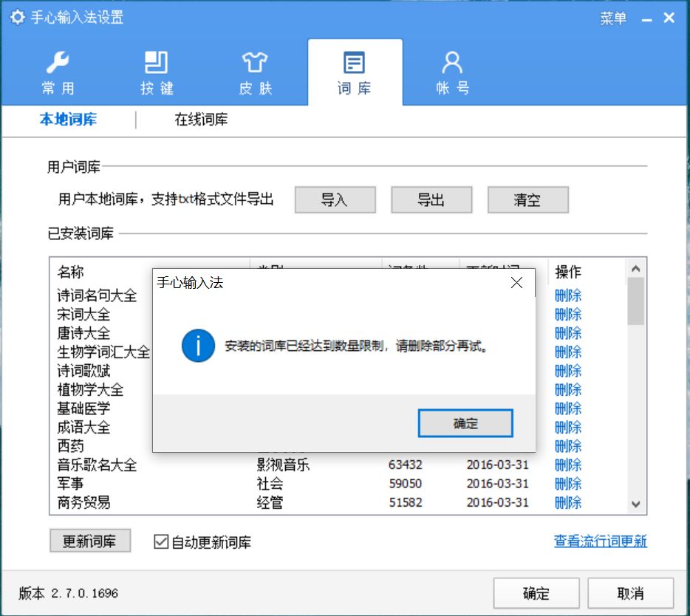Click the scrollbar down arrow

click(x=635, y=504)
